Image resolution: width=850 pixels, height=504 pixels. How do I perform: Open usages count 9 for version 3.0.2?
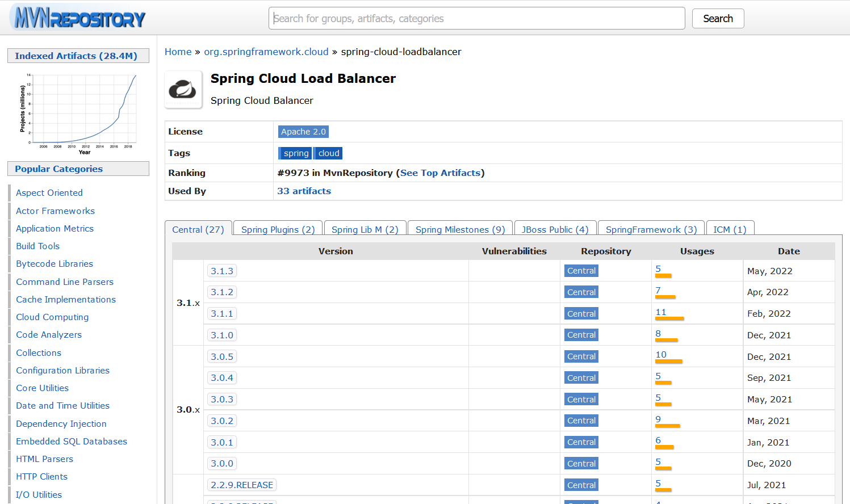[658, 419]
